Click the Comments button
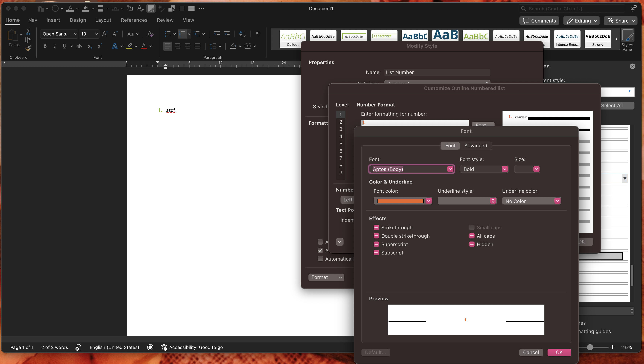The image size is (644, 364). pos(540,21)
